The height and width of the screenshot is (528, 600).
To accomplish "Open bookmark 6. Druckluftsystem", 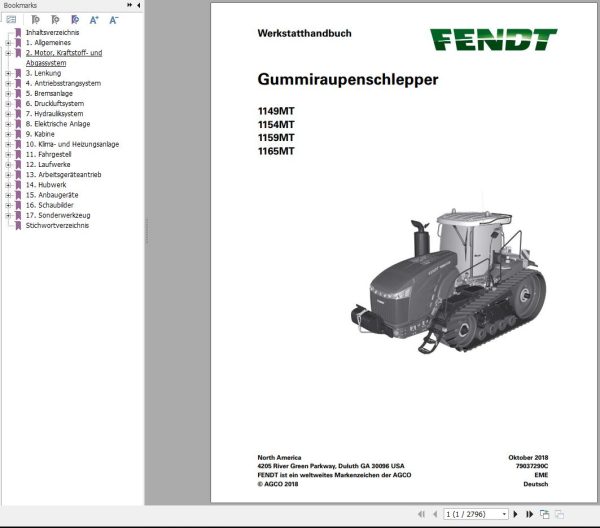I will coord(55,103).
